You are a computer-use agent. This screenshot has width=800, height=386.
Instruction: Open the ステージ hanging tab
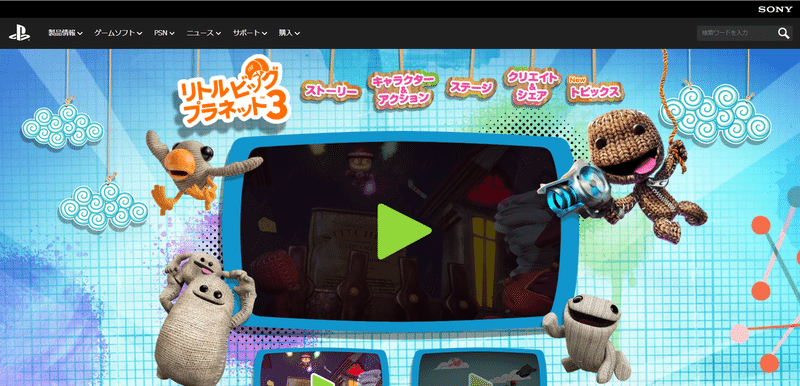[x=471, y=87]
